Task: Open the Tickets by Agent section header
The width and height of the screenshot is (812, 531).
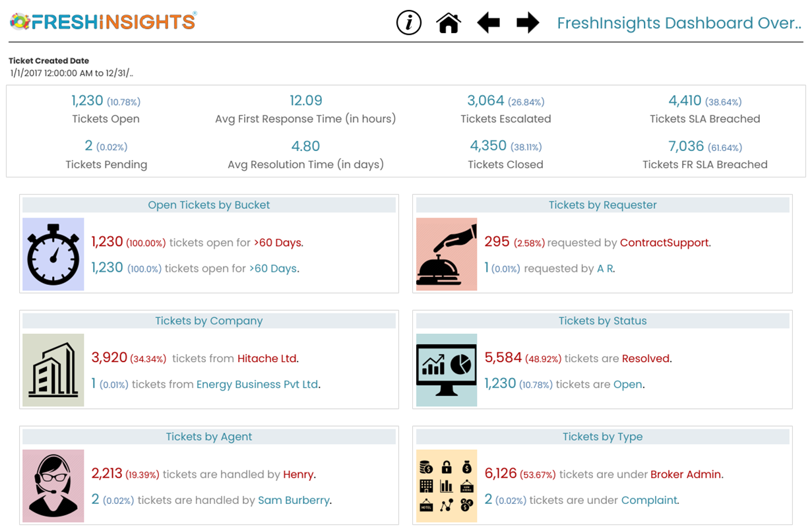Action: point(209,437)
